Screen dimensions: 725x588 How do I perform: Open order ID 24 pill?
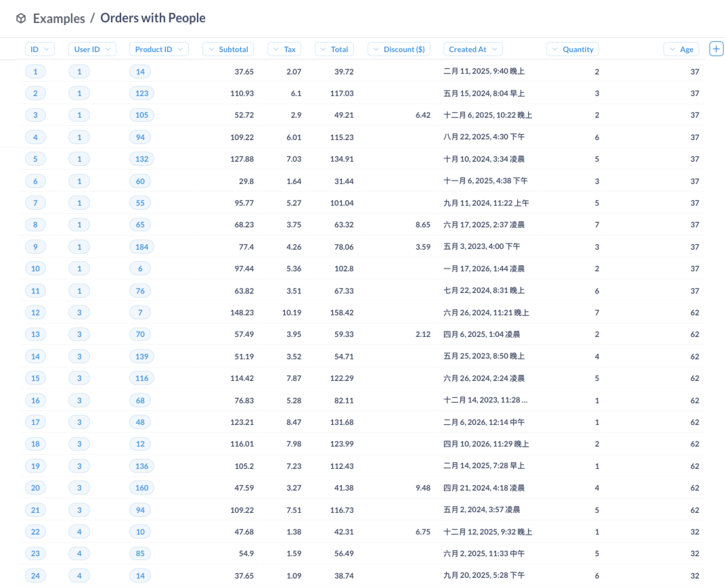[x=35, y=576]
